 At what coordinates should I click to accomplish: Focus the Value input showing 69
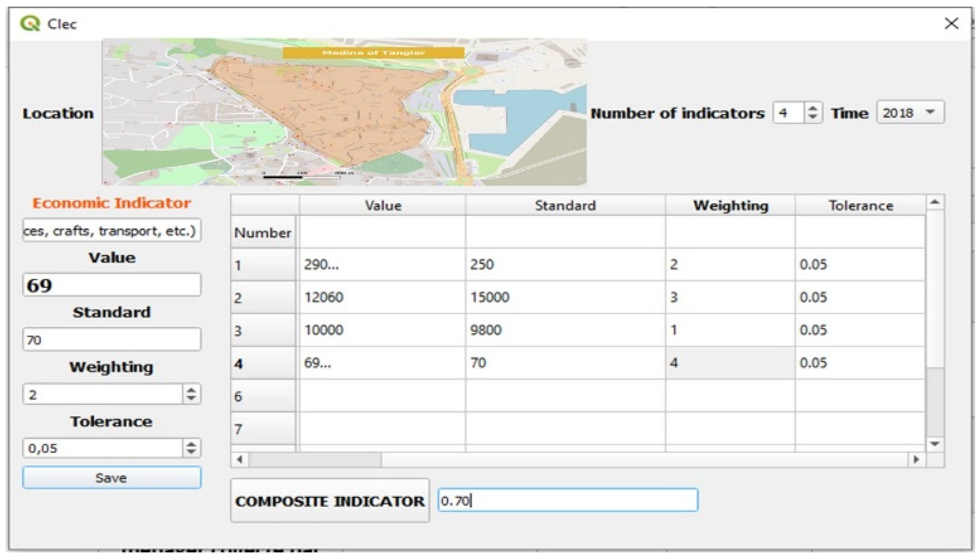[x=111, y=285]
